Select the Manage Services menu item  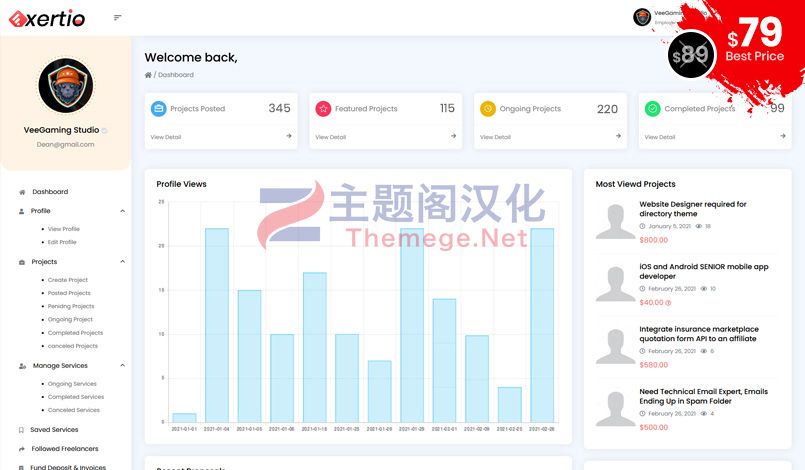(x=60, y=366)
